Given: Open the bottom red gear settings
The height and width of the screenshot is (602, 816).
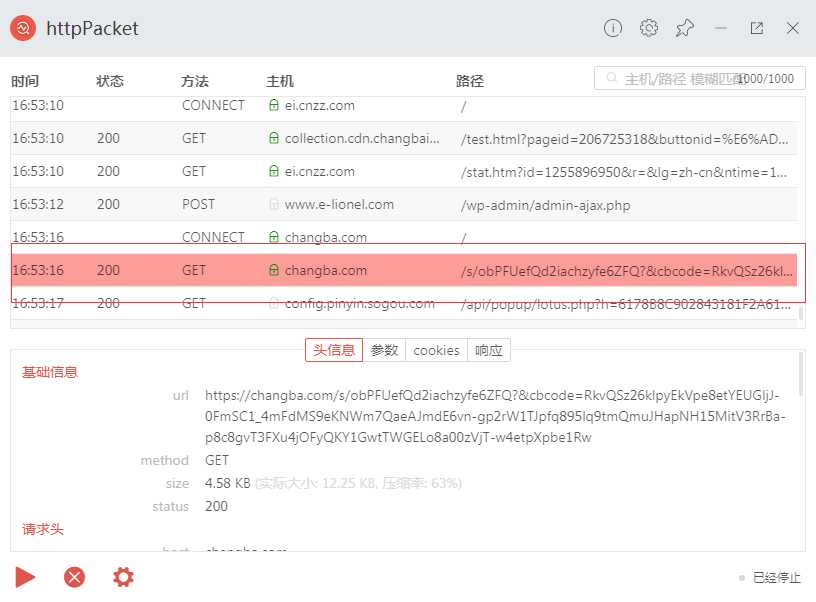Looking at the screenshot, I should [123, 577].
